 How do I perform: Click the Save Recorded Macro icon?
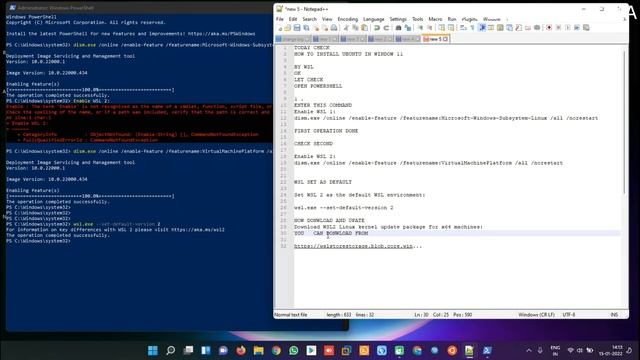coord(586,28)
